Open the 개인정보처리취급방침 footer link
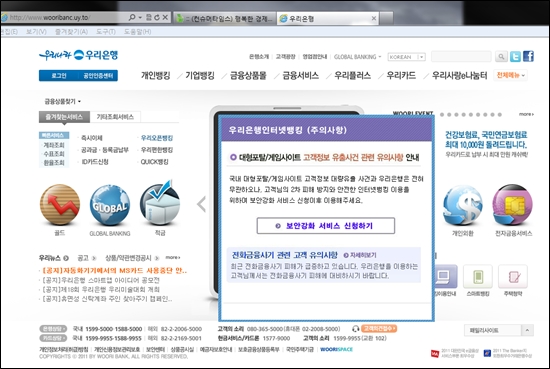The height and width of the screenshot is (369, 550). pos(63,349)
